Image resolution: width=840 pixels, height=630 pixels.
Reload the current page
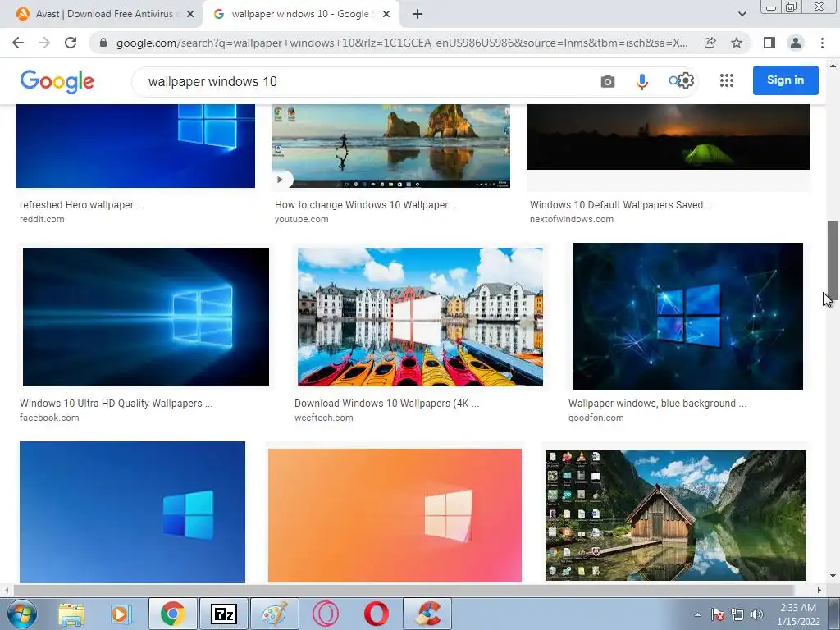[x=71, y=43]
